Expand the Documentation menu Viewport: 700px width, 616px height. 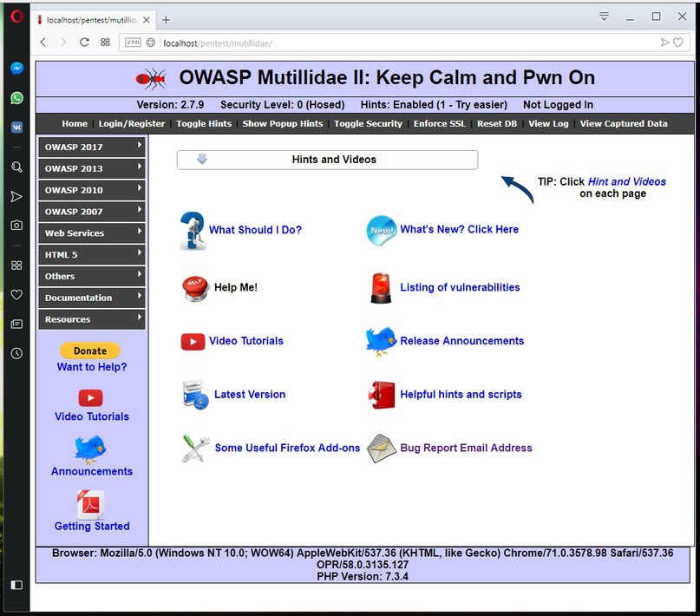pos(92,298)
